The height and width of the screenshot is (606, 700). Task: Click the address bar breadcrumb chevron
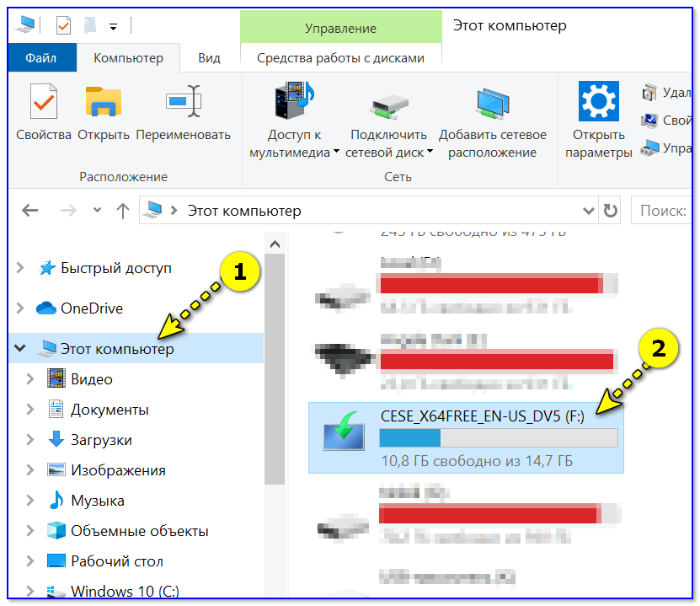click(174, 211)
